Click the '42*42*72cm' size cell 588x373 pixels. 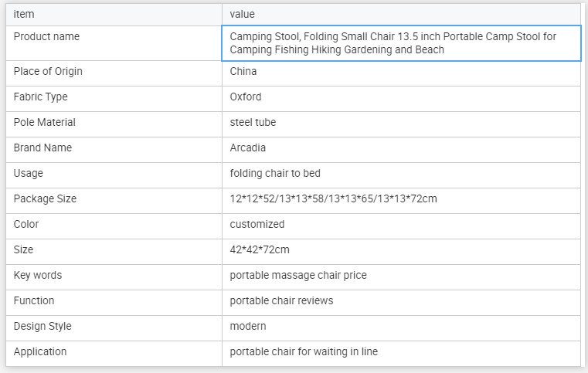click(260, 250)
